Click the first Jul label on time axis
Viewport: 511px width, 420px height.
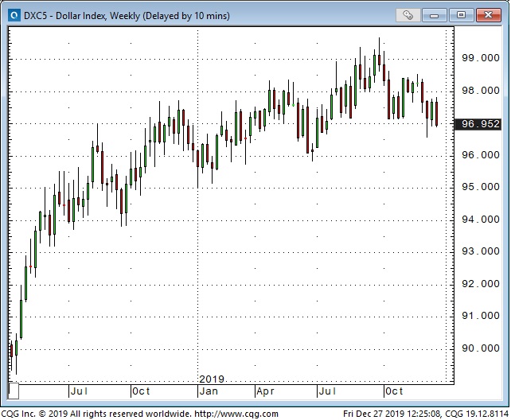pyautogui.click(x=79, y=391)
